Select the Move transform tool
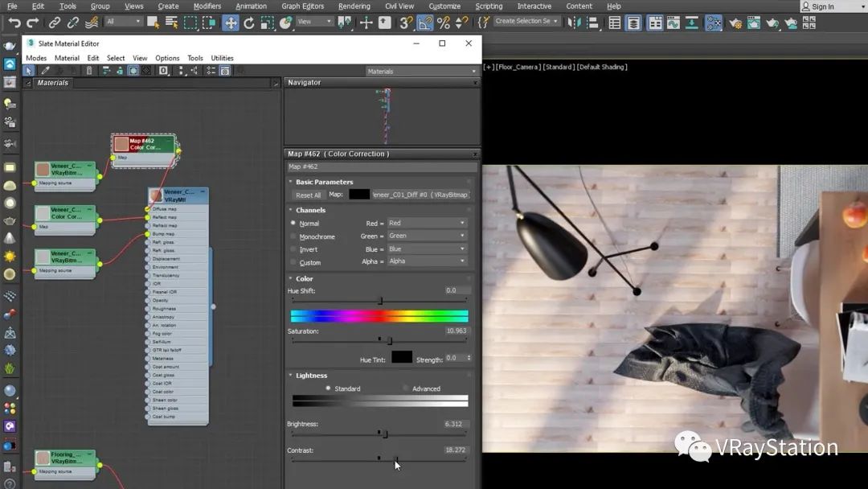Screen dimensions: 868x489 point(231,23)
